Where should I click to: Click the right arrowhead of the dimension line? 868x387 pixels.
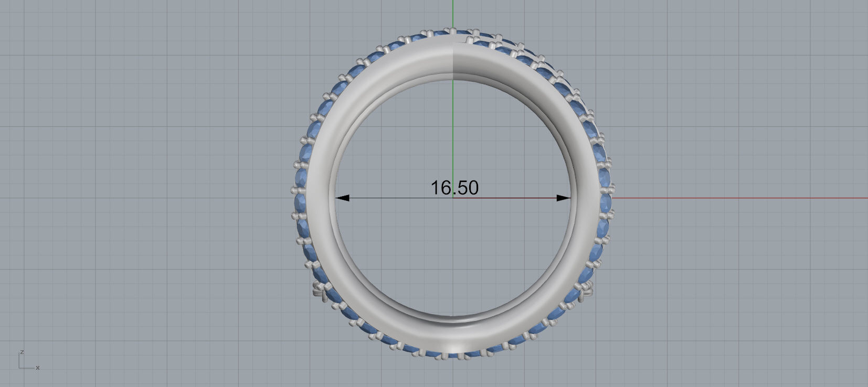tap(564, 198)
